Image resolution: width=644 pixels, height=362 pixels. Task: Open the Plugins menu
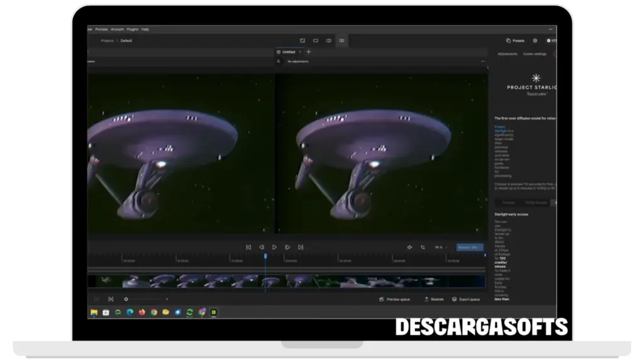point(132,30)
